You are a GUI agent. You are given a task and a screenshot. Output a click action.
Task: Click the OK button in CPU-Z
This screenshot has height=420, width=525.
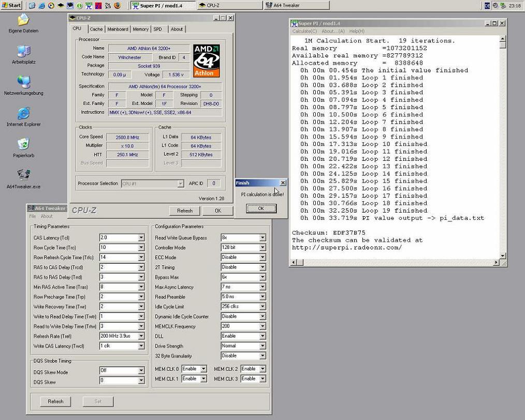218,211
